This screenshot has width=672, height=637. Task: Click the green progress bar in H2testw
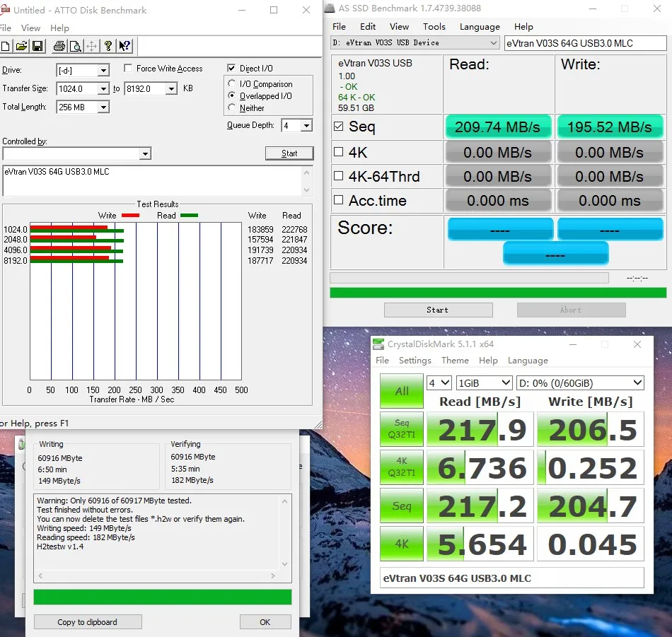coord(163,597)
